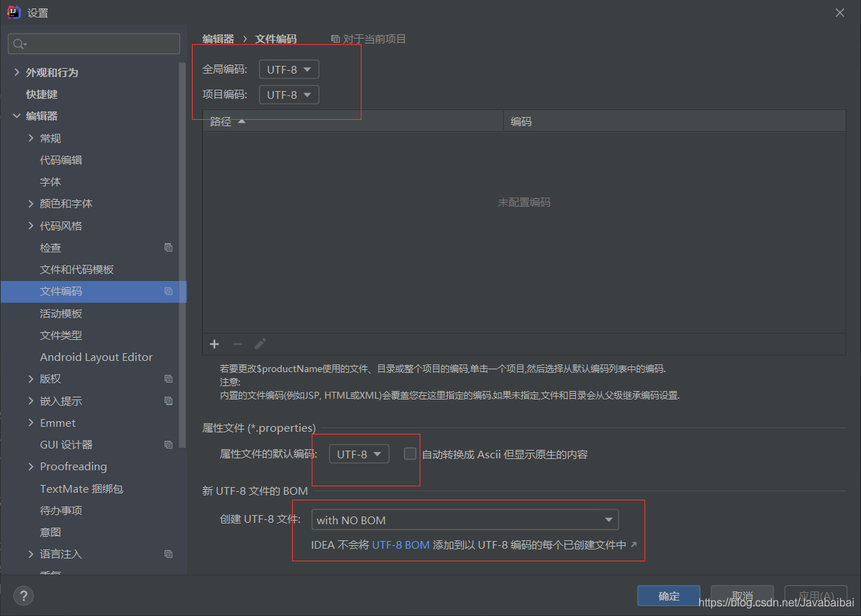The width and height of the screenshot is (861, 616).
Task: Click the 确定 button
Action: pos(668,596)
